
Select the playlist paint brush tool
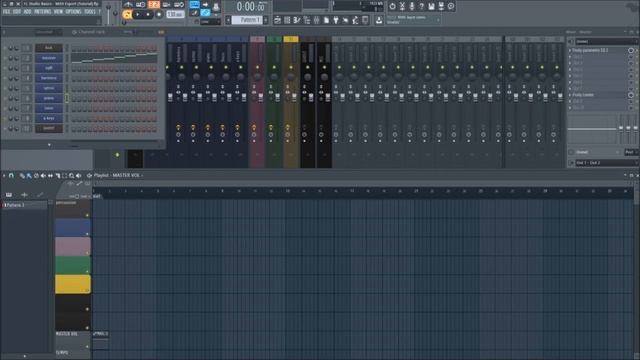(29, 176)
